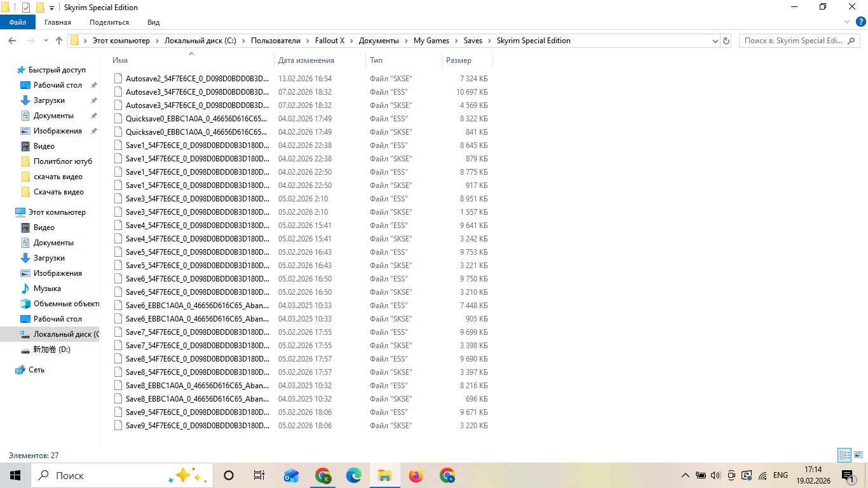The height and width of the screenshot is (488, 868).
Task: Click the size value 10 697 КБ
Action: pyautogui.click(x=472, y=92)
